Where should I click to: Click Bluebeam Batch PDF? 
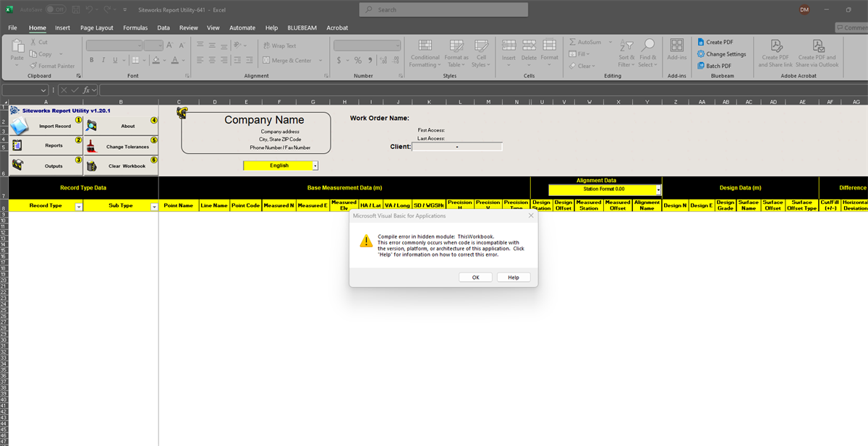tap(713, 66)
